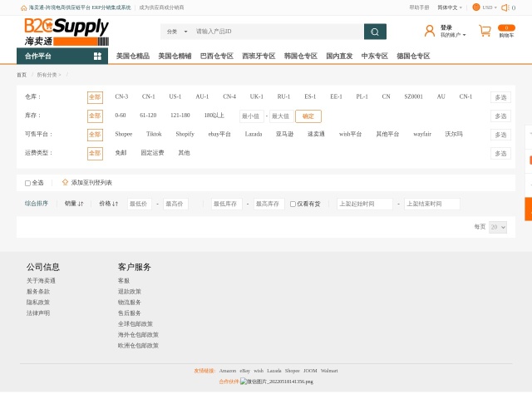The height and width of the screenshot is (399, 532).
Task: Open 韩国仓专区 tab
Action: pos(301,56)
